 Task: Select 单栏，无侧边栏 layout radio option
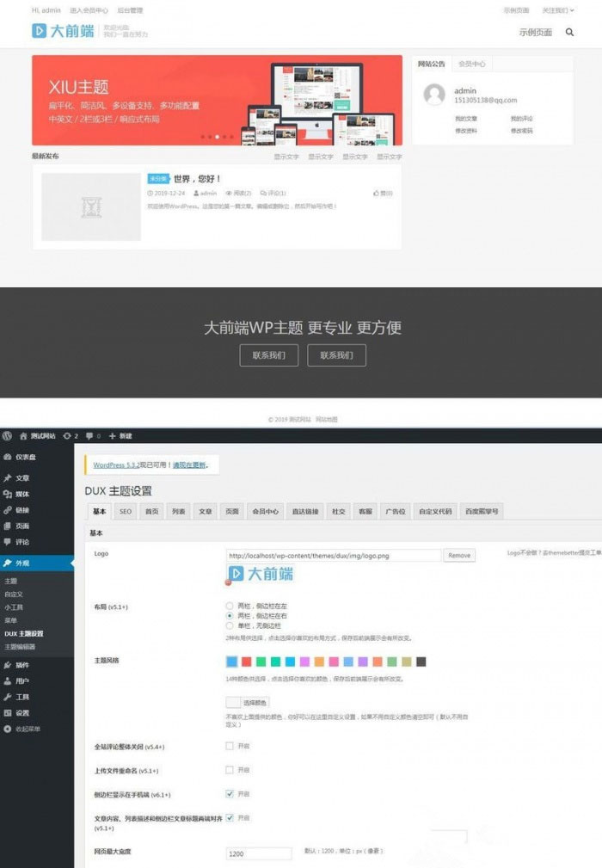[x=229, y=626]
